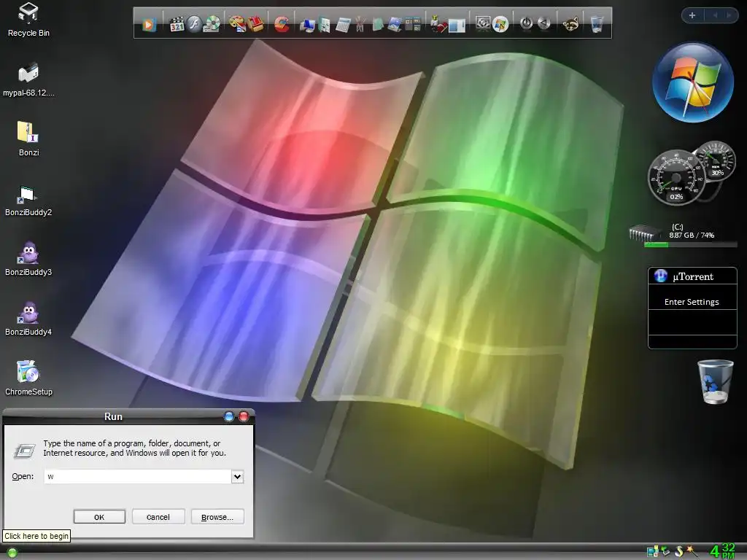Select the mypal-68.12 desktop file
This screenshot has width=747, height=560.
tap(28, 79)
